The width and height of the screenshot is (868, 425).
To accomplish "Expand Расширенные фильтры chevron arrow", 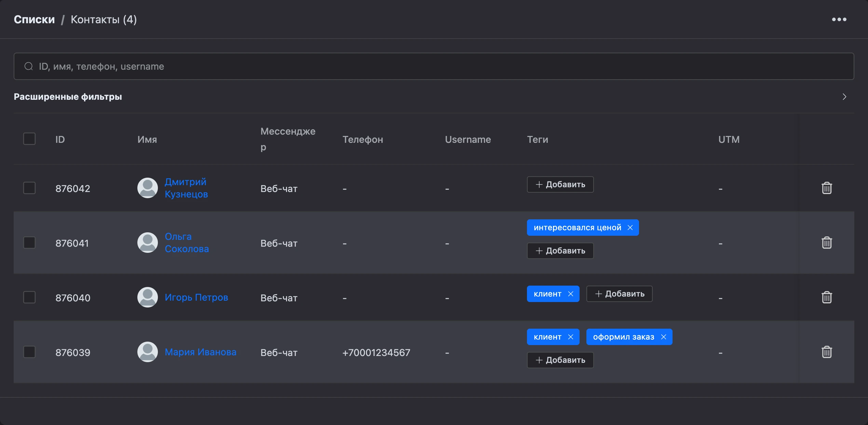I will (844, 97).
